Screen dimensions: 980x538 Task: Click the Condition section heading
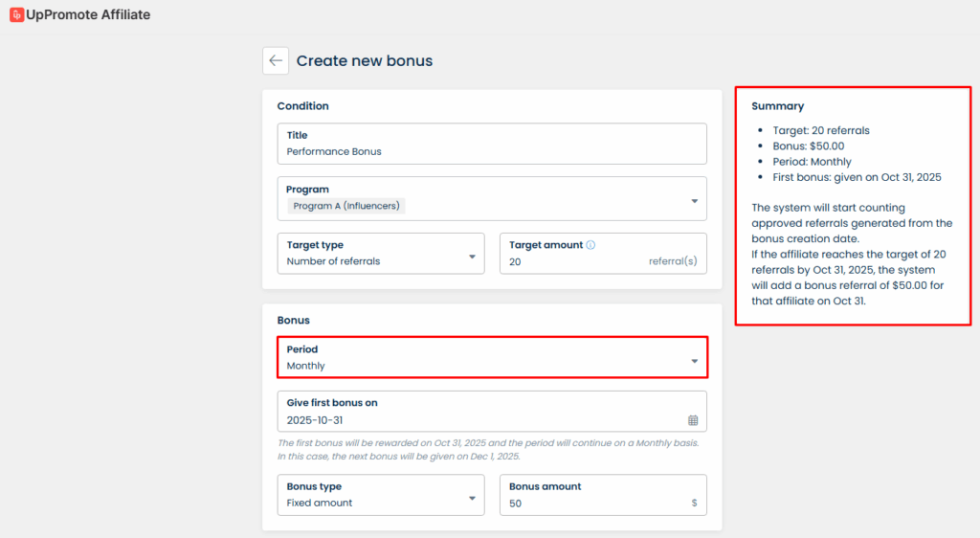point(302,106)
